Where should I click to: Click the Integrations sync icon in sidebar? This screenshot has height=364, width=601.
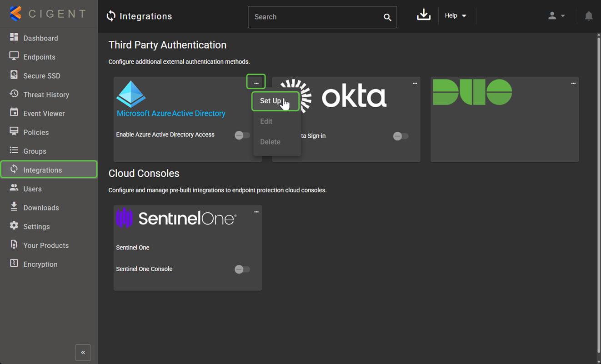point(14,169)
